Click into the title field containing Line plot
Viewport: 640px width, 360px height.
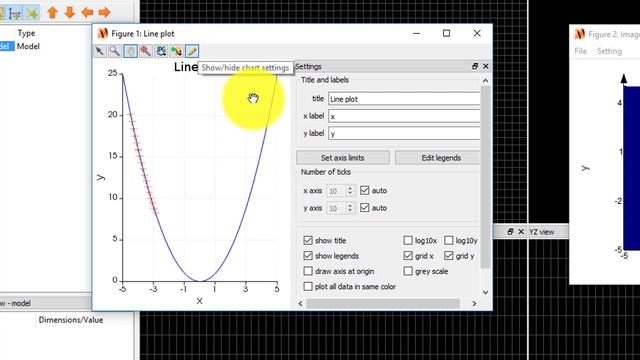(x=404, y=99)
